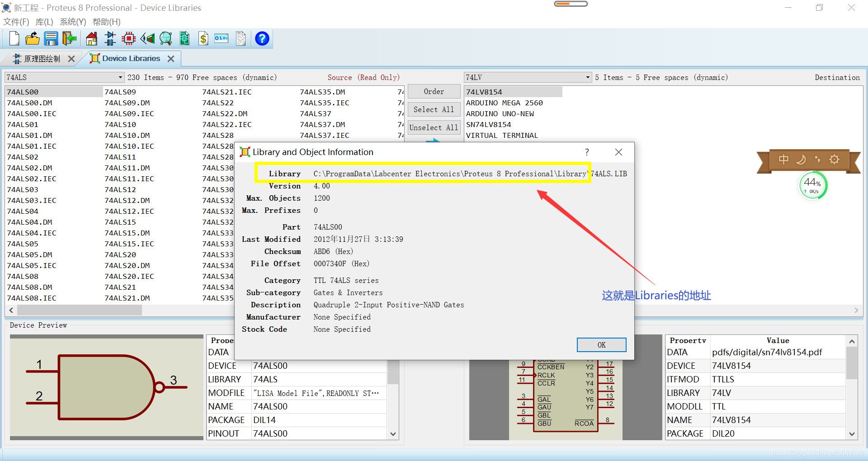The height and width of the screenshot is (461, 868).
Task: Select 74ALS04 in source list
Action: (23, 211)
